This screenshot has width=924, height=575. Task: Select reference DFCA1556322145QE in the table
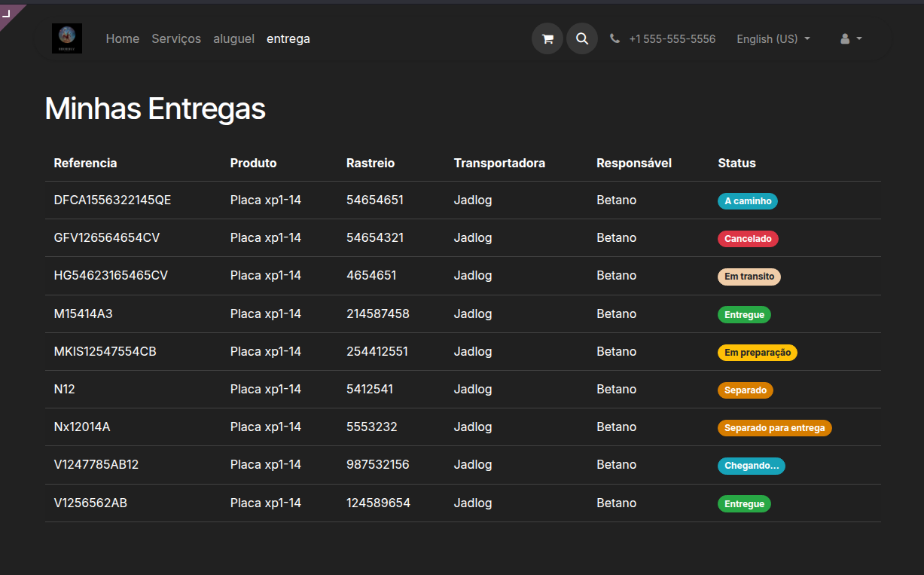point(112,200)
